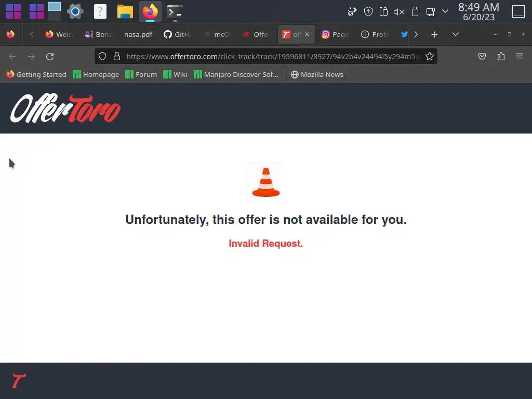Switch to the Prob tab

[x=375, y=34]
